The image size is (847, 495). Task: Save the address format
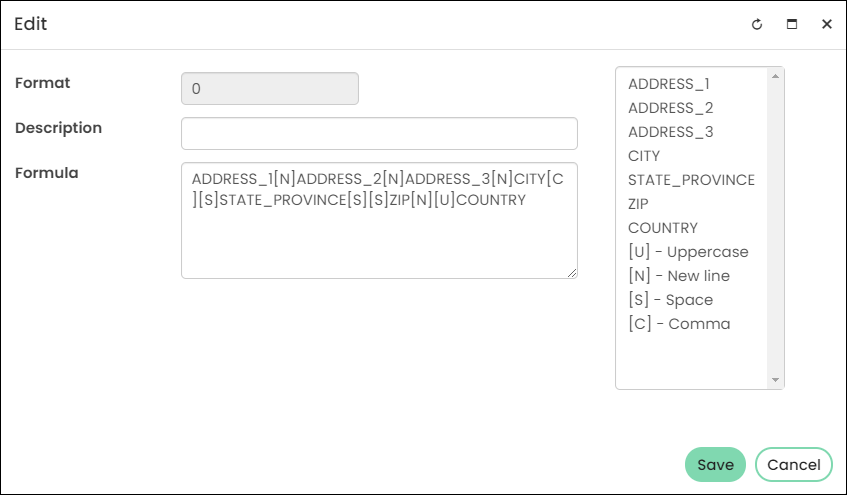[x=715, y=464]
